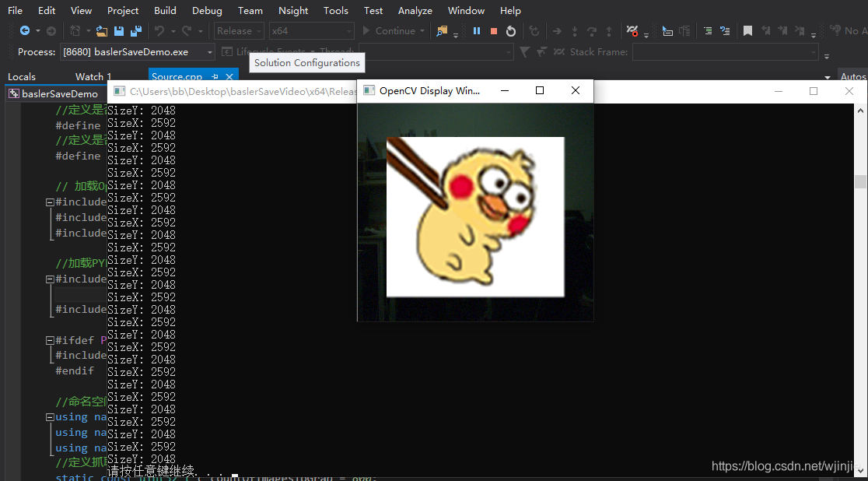Click the Break All pause icon

476,31
